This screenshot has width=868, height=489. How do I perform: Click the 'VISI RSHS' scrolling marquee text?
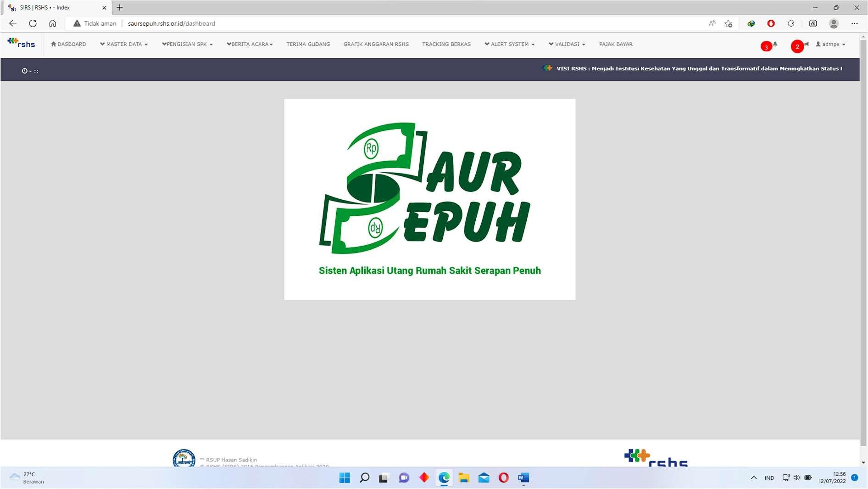coord(699,68)
